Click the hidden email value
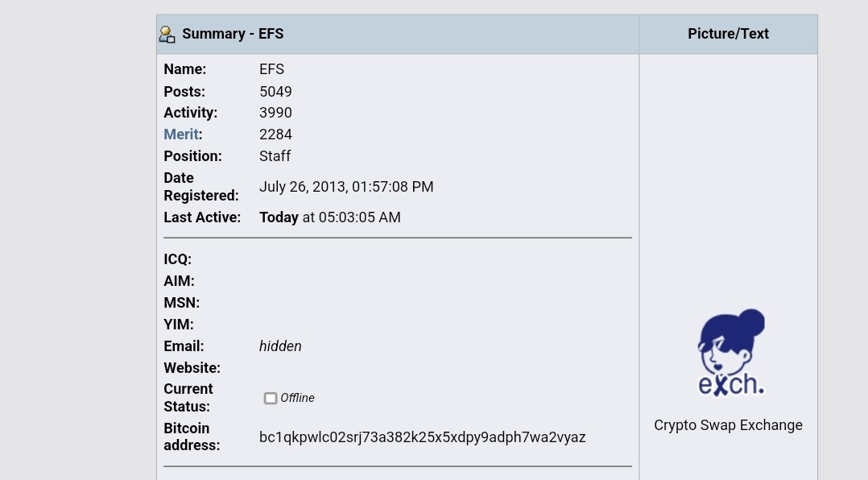 [280, 346]
